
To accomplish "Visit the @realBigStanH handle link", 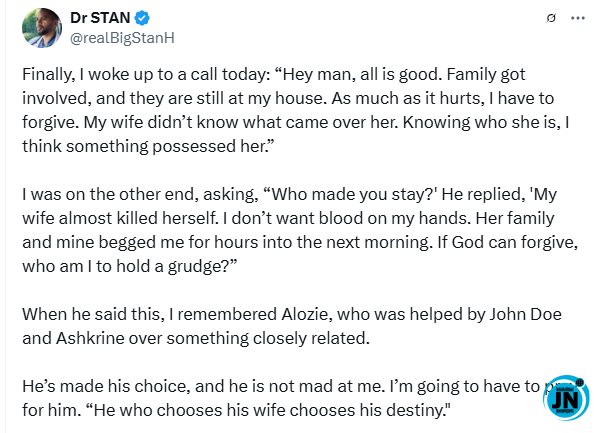I will click(122, 38).
